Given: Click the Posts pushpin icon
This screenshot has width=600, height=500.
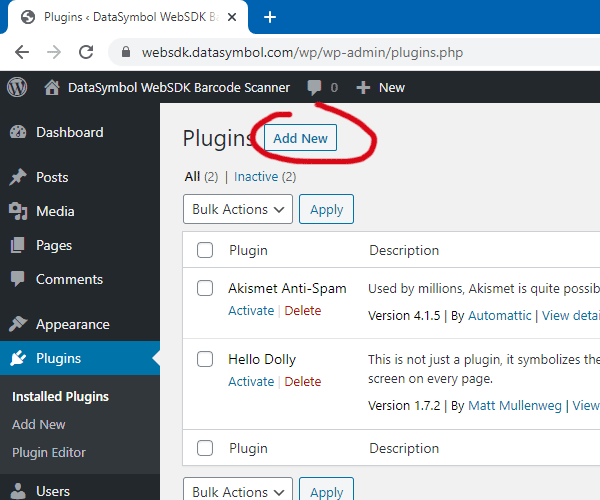Looking at the screenshot, I should (x=18, y=177).
